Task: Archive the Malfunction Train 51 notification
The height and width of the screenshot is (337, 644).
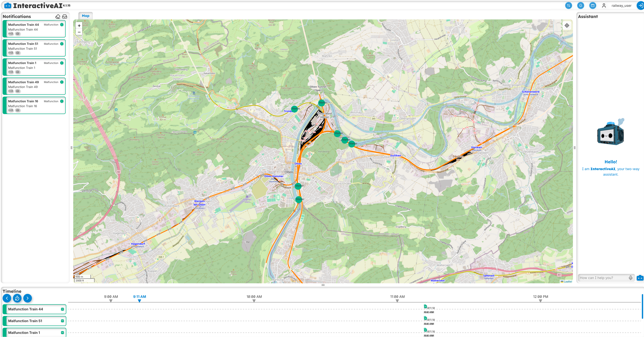Action: (x=17, y=53)
